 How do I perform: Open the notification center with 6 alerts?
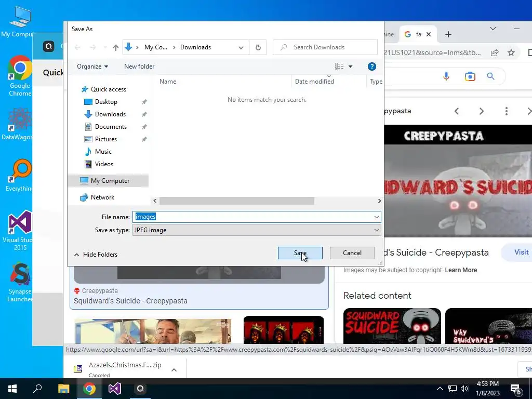[516, 389]
